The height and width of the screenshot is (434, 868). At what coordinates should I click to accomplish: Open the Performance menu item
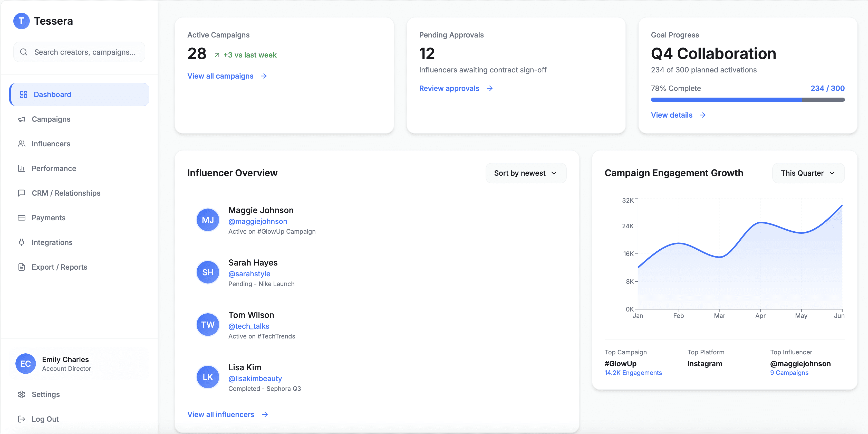pos(79,168)
